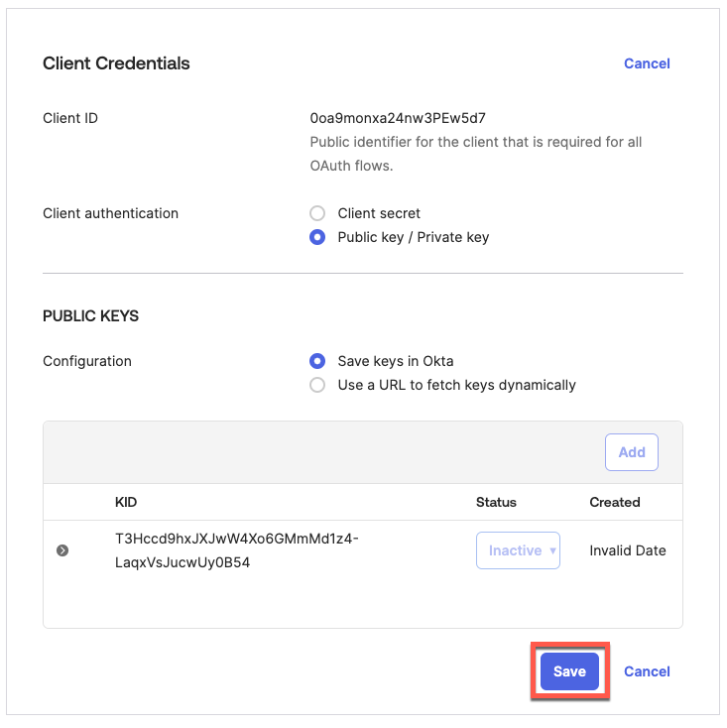
Task: Expand the key row details arrow icon
Action: click(x=62, y=550)
